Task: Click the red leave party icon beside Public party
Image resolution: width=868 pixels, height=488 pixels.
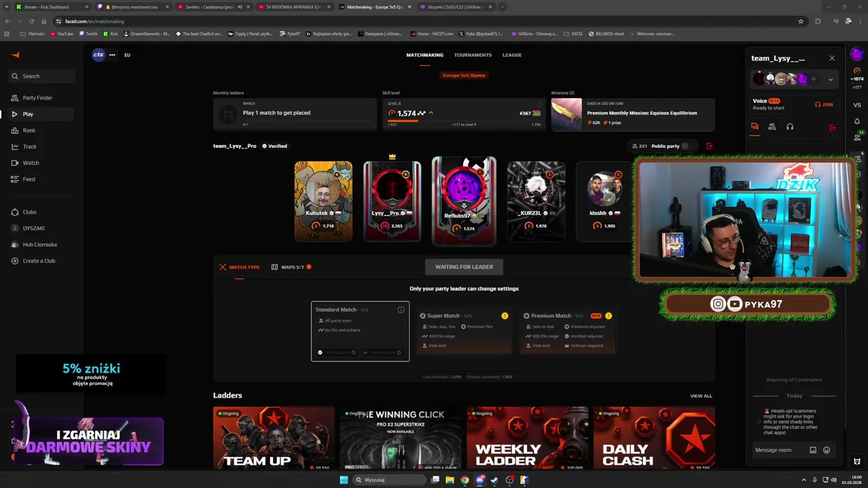Action: pyautogui.click(x=709, y=146)
